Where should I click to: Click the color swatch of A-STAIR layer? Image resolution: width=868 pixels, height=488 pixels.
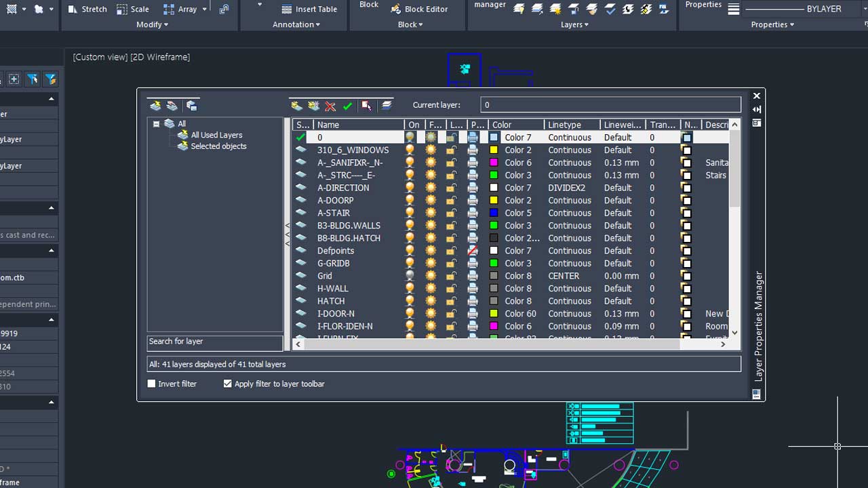[494, 213]
